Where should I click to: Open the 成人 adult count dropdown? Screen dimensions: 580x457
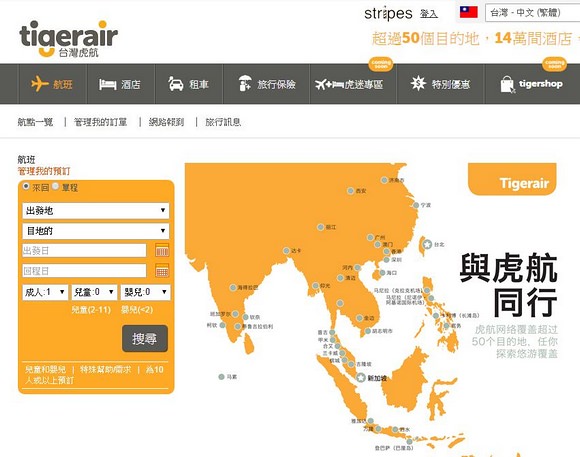(x=45, y=292)
